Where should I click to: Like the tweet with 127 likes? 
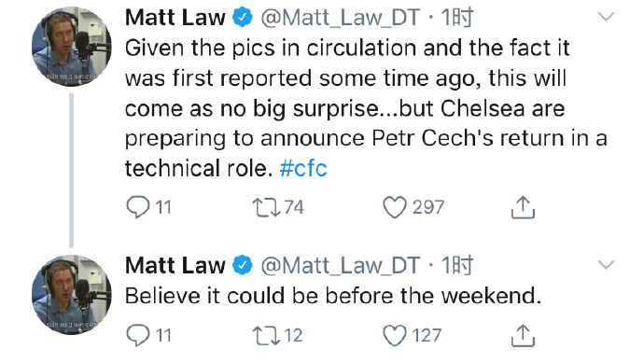[x=394, y=335]
